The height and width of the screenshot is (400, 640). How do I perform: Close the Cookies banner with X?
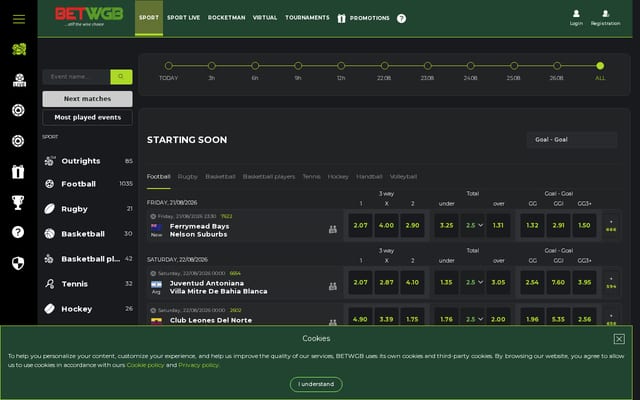tap(619, 339)
